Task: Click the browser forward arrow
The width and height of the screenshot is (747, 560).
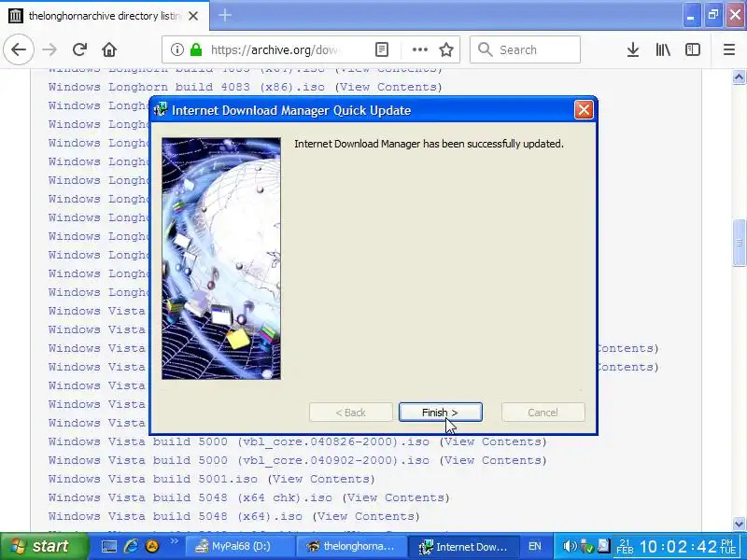Action: [x=49, y=49]
